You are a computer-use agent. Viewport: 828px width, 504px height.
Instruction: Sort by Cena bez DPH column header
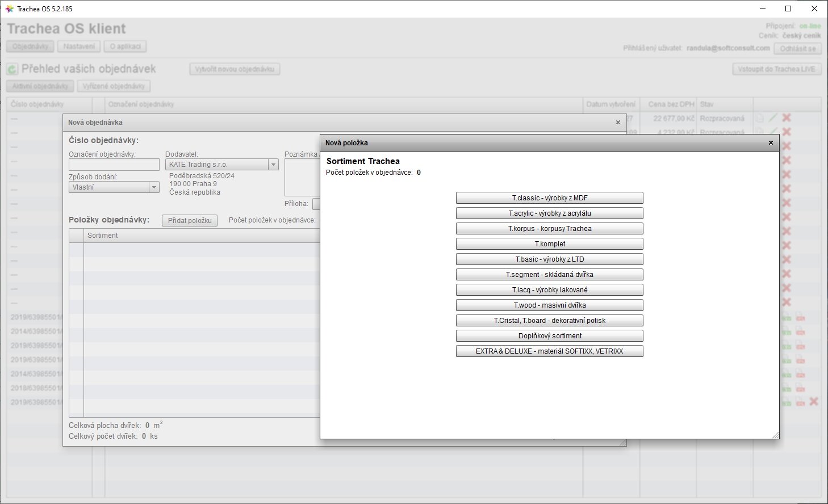point(668,104)
